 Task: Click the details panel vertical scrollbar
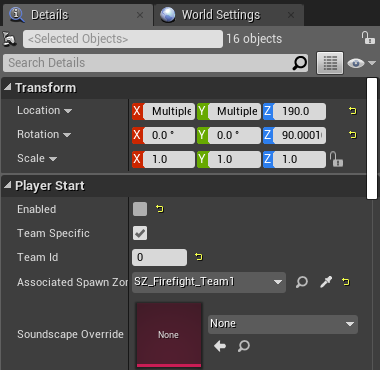[372, 138]
